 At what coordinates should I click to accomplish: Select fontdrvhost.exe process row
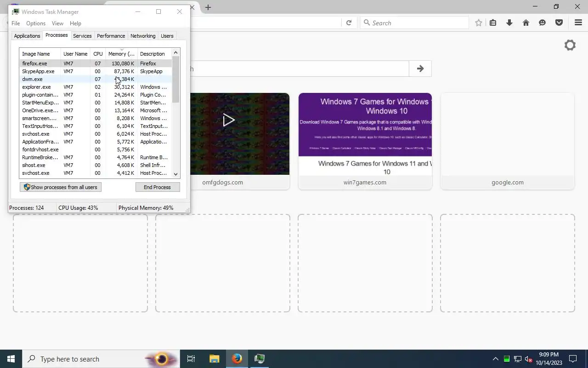pyautogui.click(x=96, y=149)
